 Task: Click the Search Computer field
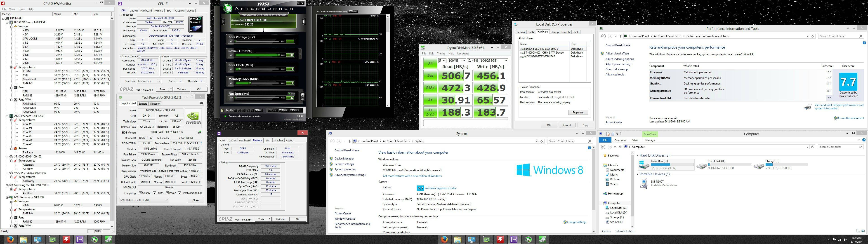coord(841,147)
